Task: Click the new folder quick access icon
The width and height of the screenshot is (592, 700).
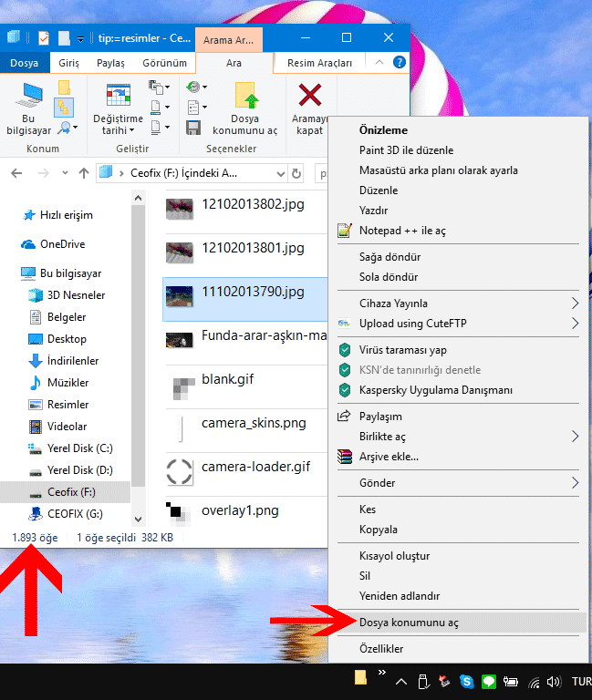Action: coord(64,38)
